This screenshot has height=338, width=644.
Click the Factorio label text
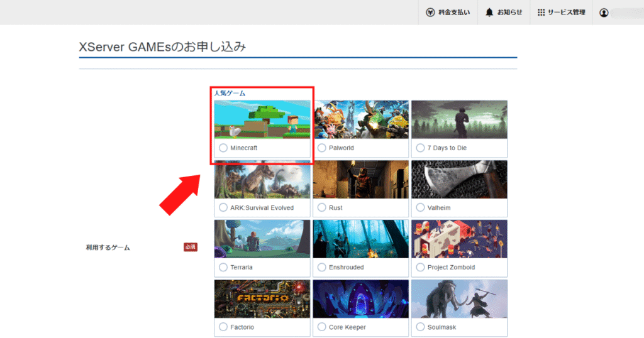pos(242,327)
